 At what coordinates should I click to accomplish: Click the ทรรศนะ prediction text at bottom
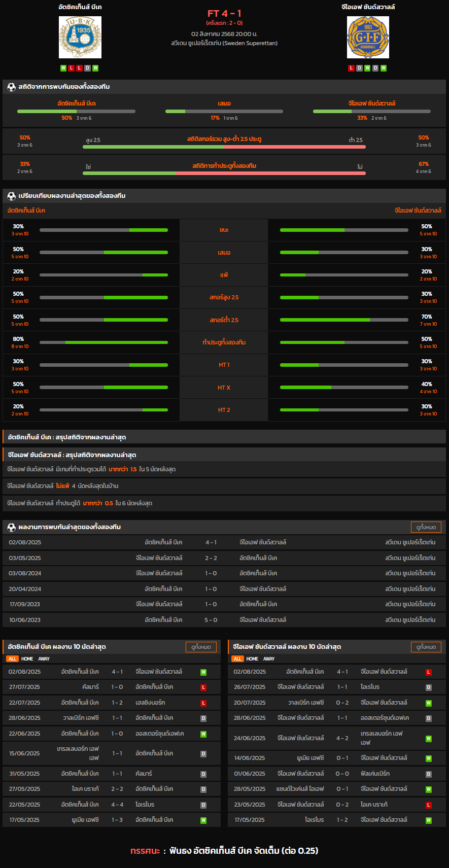(x=224, y=851)
